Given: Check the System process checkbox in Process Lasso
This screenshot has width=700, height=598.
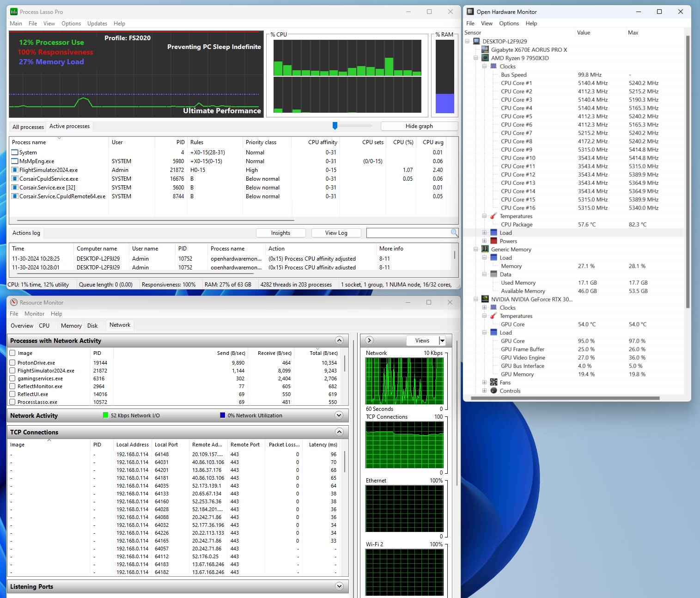Looking at the screenshot, I should pos(15,152).
